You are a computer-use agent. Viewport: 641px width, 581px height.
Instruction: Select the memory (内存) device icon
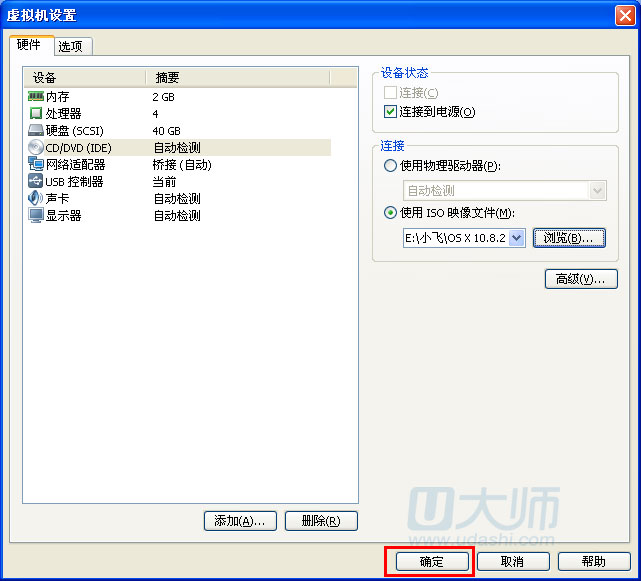(x=36, y=97)
